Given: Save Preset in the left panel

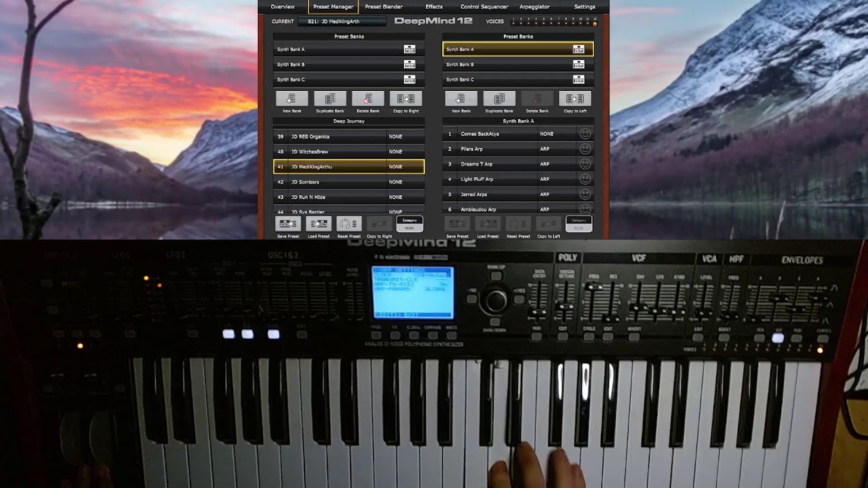Looking at the screenshot, I should (x=288, y=224).
